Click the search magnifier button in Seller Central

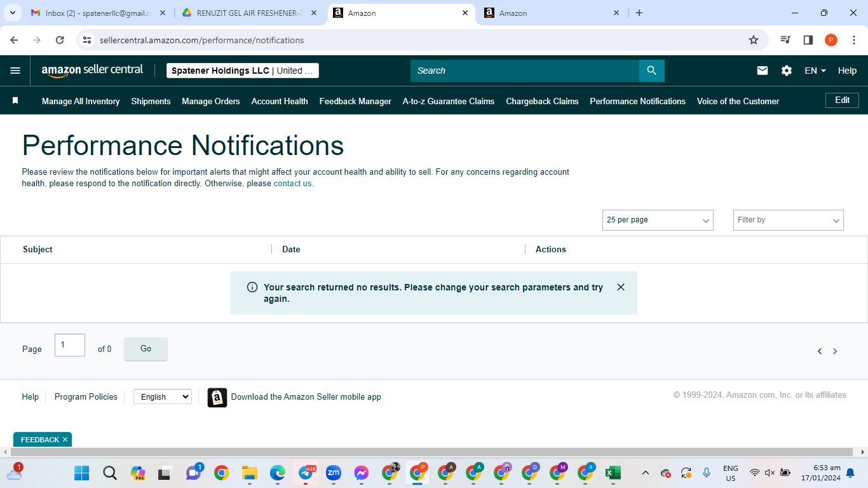click(x=651, y=71)
